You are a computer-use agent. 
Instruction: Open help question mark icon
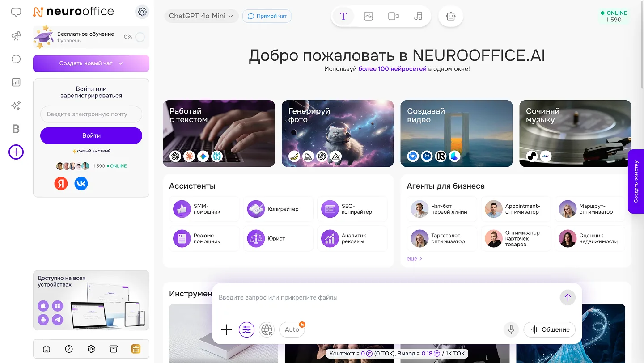[x=69, y=349]
